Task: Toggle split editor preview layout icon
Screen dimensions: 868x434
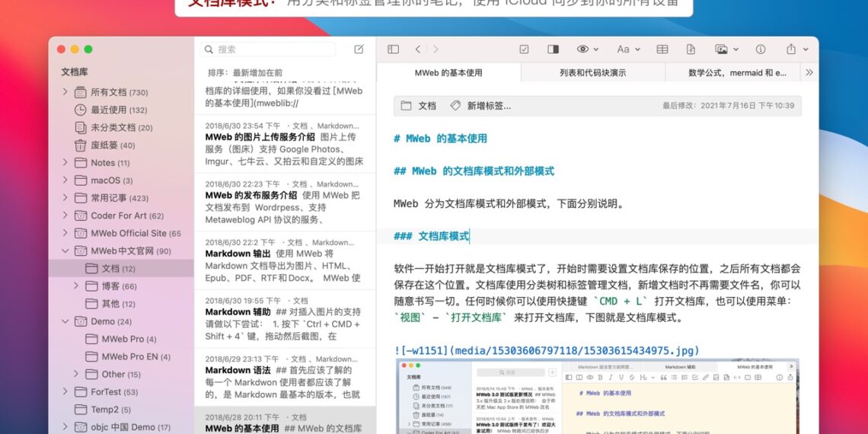Action: (553, 49)
